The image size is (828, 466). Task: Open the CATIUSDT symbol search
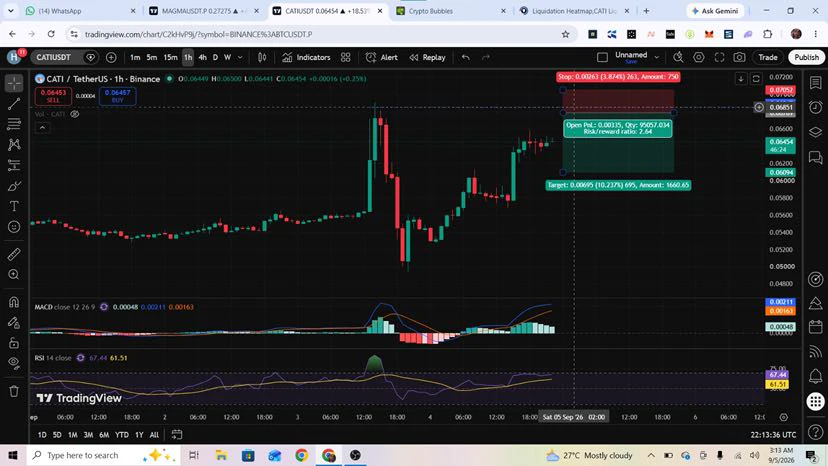[x=53, y=57]
